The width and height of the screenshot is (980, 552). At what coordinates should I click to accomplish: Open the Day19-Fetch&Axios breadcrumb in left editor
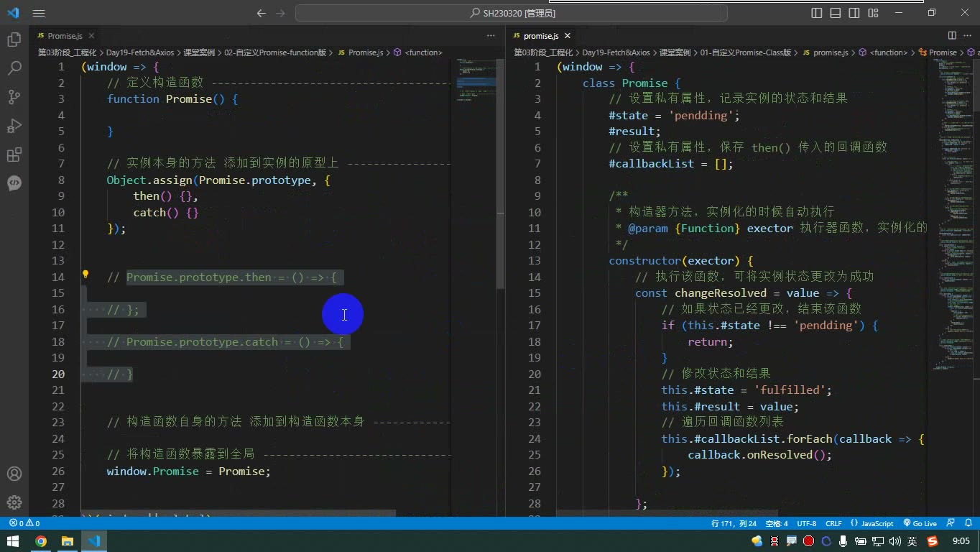pyautogui.click(x=140, y=52)
